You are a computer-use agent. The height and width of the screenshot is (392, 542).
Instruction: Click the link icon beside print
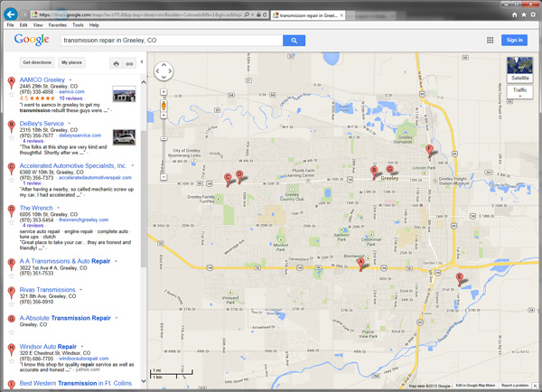pyautogui.click(x=129, y=63)
